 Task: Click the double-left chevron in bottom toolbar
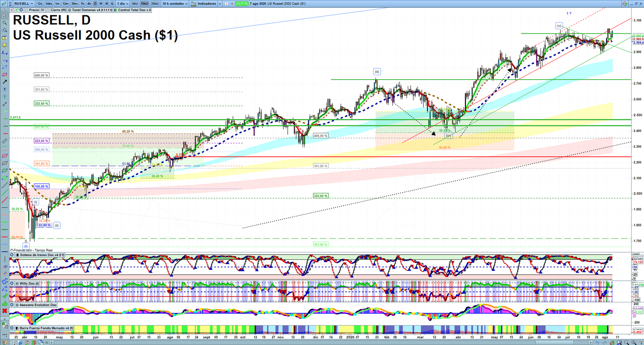click(47, 343)
